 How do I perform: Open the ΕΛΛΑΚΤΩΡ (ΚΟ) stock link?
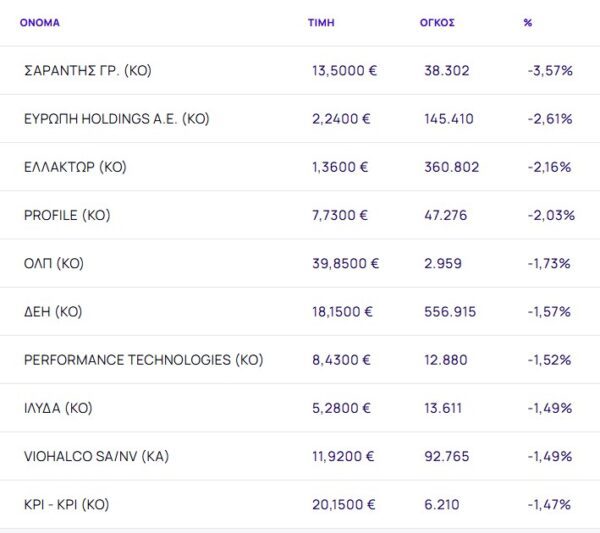pos(75,167)
